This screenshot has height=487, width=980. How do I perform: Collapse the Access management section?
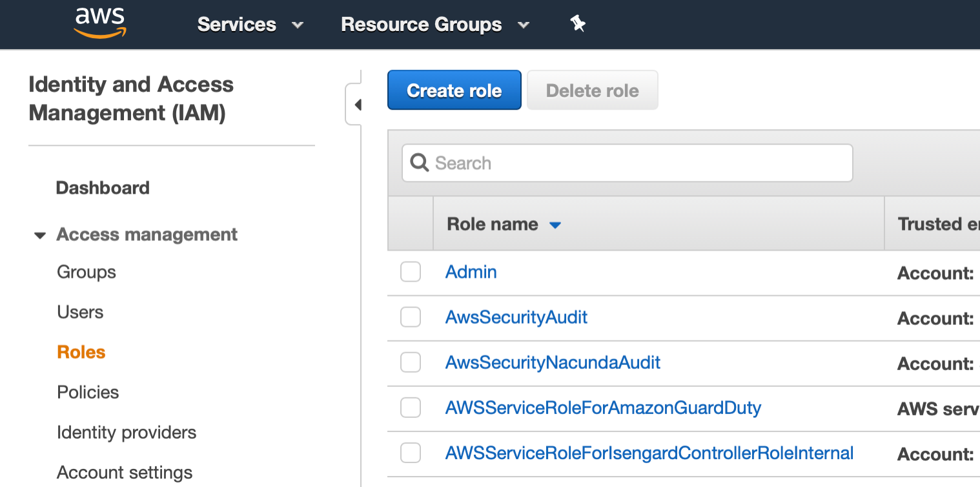(40, 235)
